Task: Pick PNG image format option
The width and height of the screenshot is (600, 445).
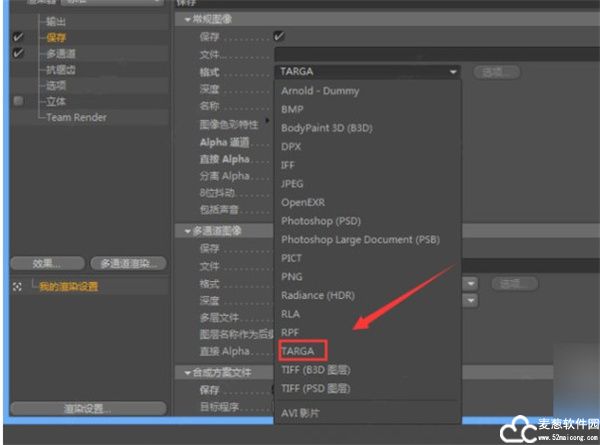Action: (290, 277)
